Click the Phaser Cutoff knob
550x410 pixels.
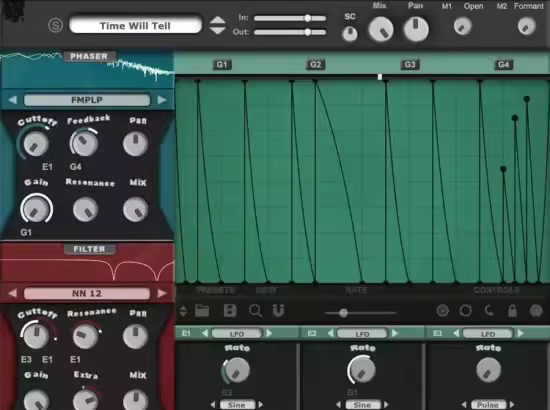click(35, 144)
